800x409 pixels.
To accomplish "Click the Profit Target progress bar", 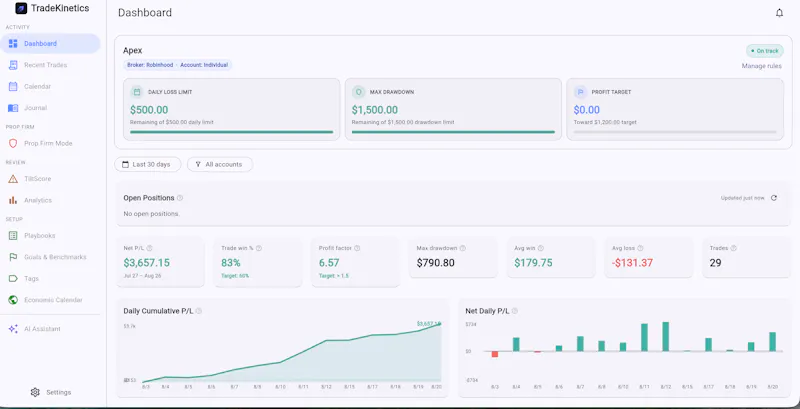I will [674, 132].
